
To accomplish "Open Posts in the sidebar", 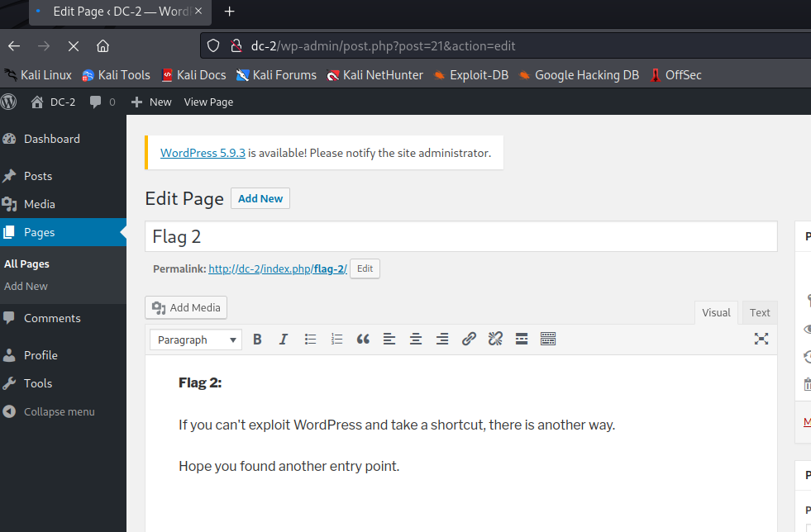I will (63, 176).
